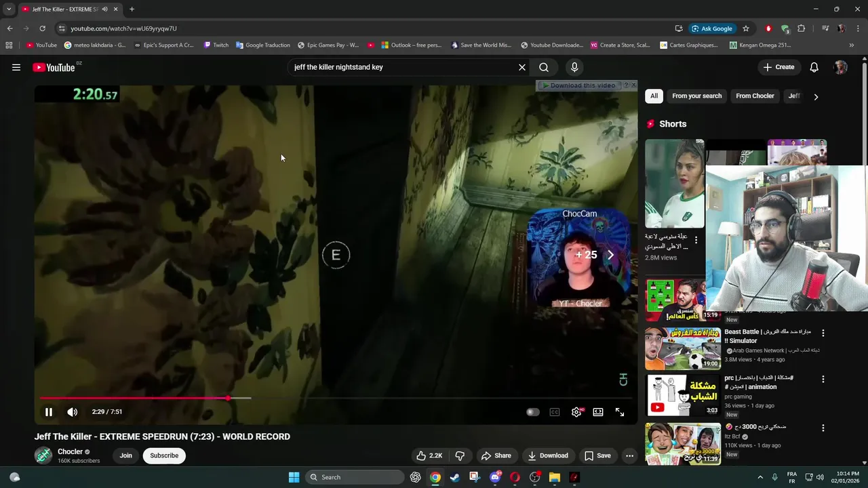This screenshot has height=488, width=868.
Task: Pause the video
Action: pos(49,411)
